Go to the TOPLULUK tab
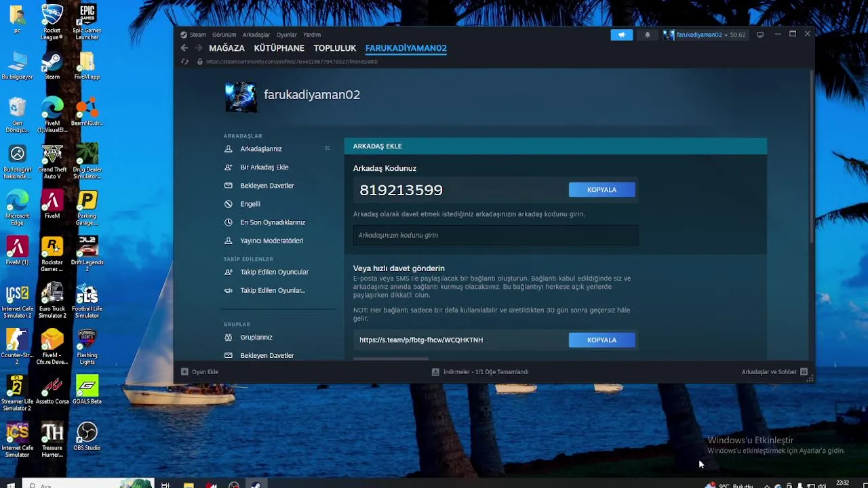 coord(335,48)
